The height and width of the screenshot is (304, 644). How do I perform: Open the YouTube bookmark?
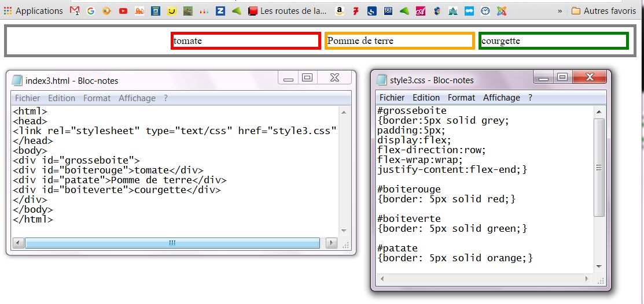pos(123,10)
